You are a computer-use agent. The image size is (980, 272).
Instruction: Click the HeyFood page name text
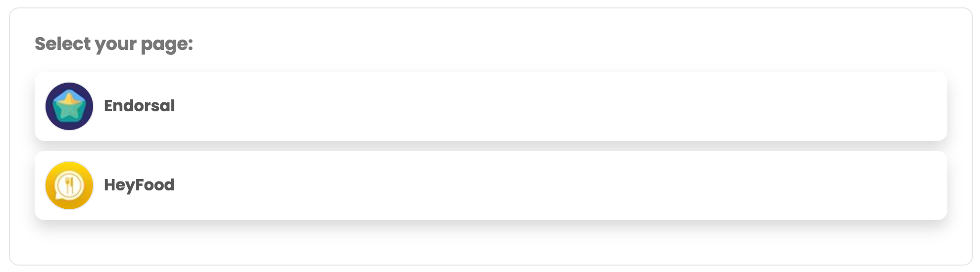click(139, 185)
